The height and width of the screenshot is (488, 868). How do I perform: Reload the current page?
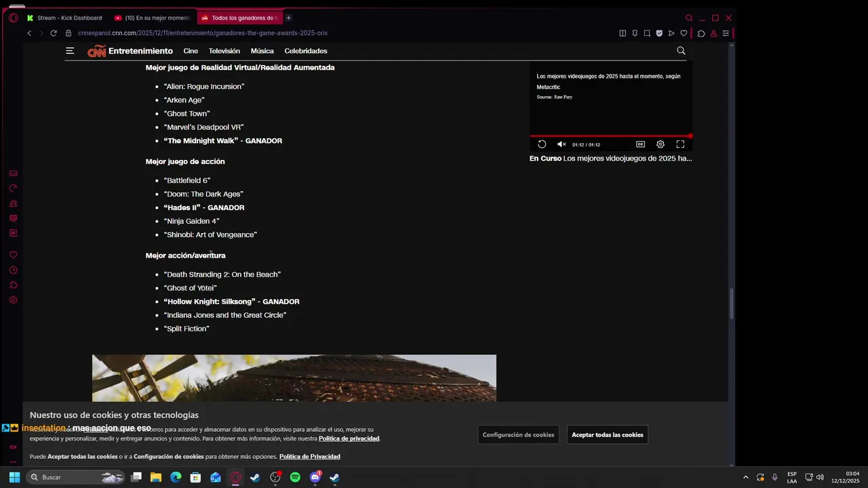pyautogui.click(x=54, y=33)
